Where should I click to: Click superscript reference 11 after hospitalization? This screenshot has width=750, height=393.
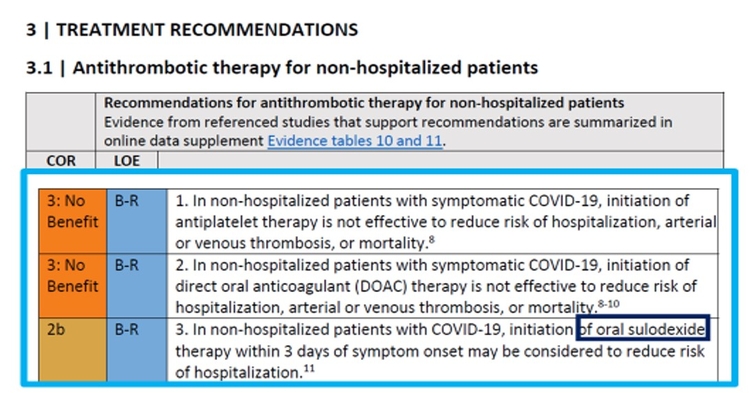point(309,368)
